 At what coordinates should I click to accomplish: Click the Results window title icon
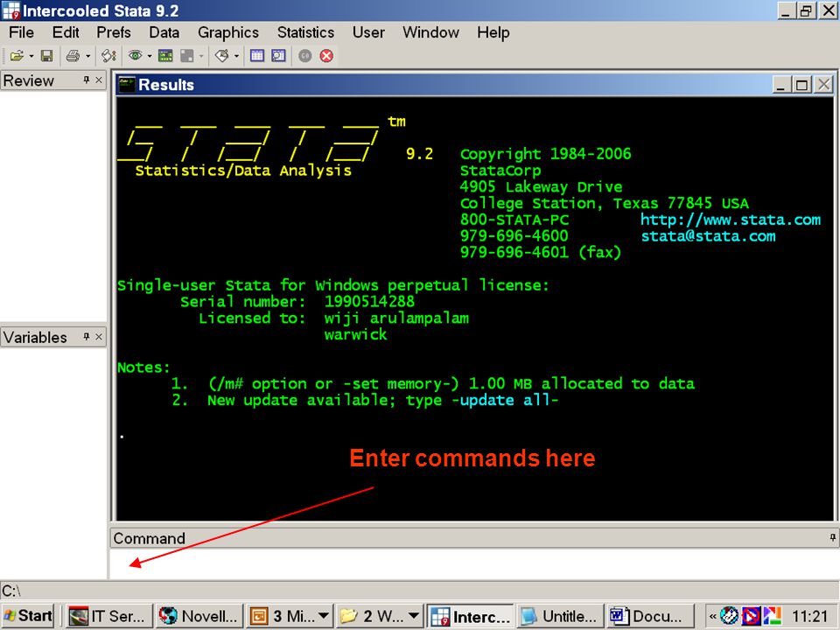point(126,85)
